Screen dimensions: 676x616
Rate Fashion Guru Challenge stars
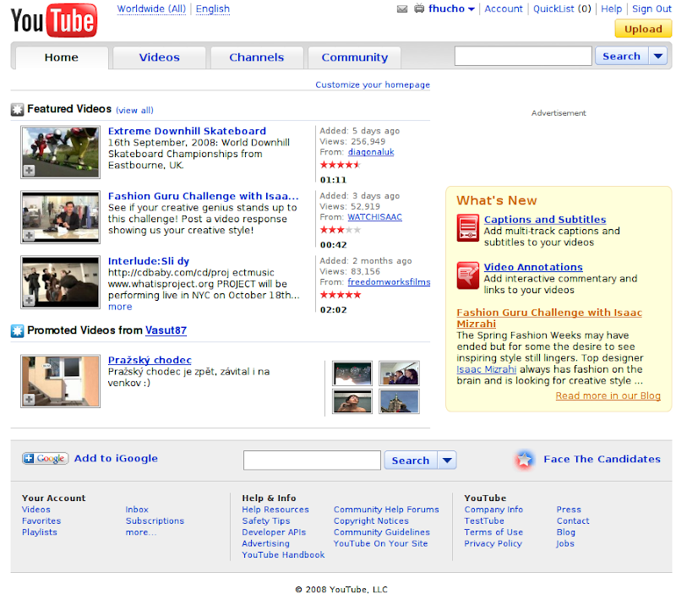click(x=341, y=230)
